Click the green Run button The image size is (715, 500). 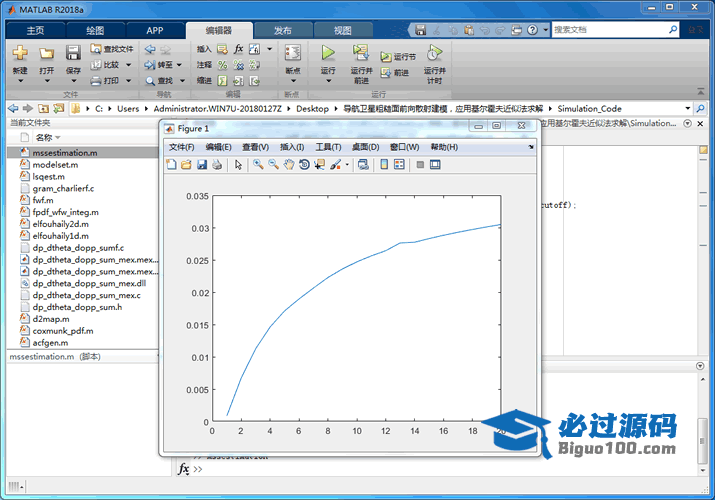[328, 52]
